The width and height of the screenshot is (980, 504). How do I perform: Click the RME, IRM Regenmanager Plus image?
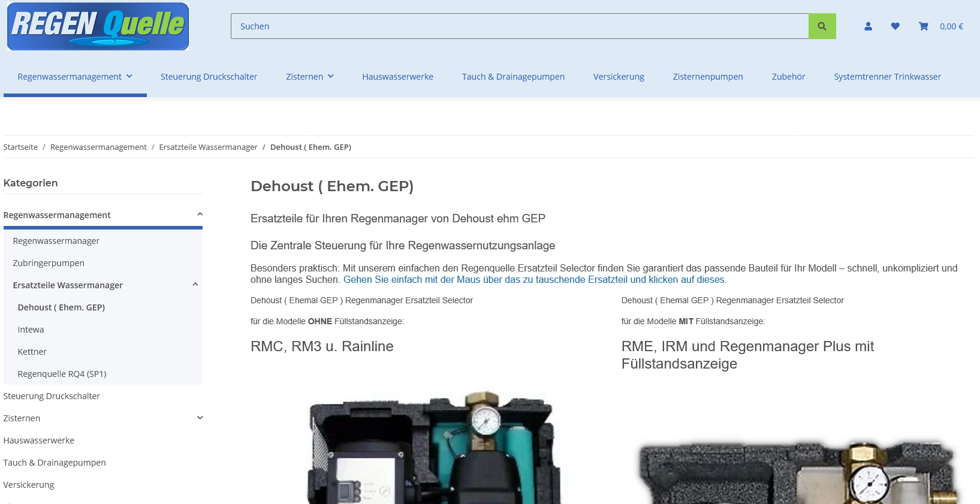798,472
